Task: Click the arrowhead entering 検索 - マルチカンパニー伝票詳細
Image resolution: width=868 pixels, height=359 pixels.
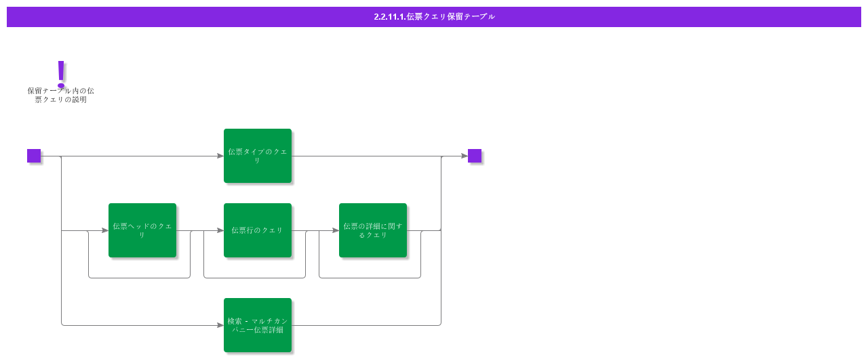Action: pos(220,325)
